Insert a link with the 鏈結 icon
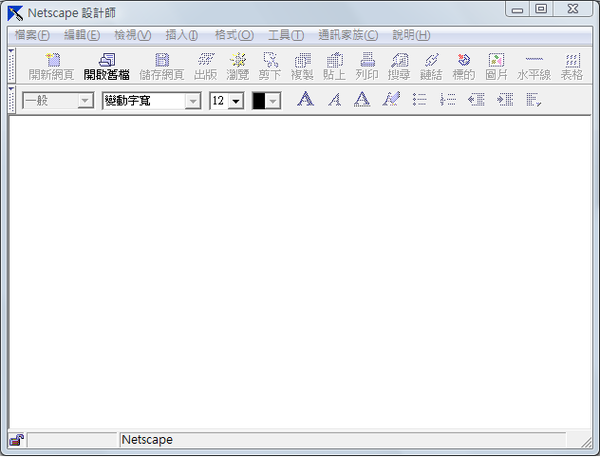This screenshot has width=600, height=457. tap(431, 66)
